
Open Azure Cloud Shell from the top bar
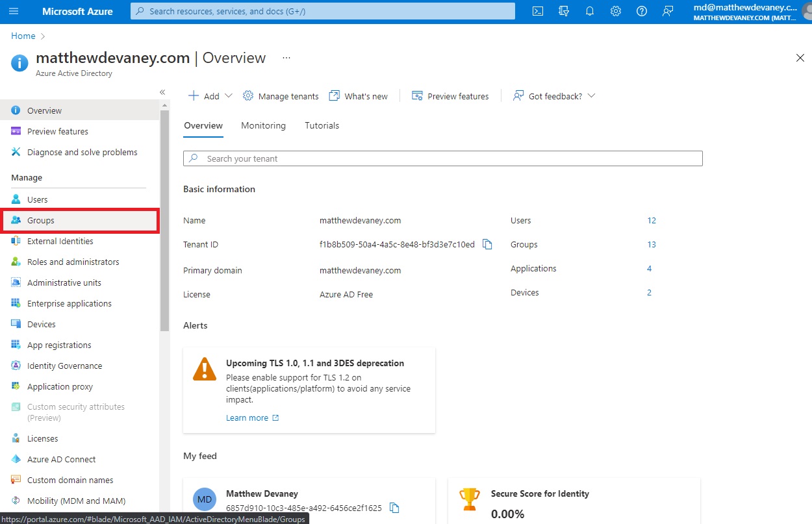coord(537,11)
